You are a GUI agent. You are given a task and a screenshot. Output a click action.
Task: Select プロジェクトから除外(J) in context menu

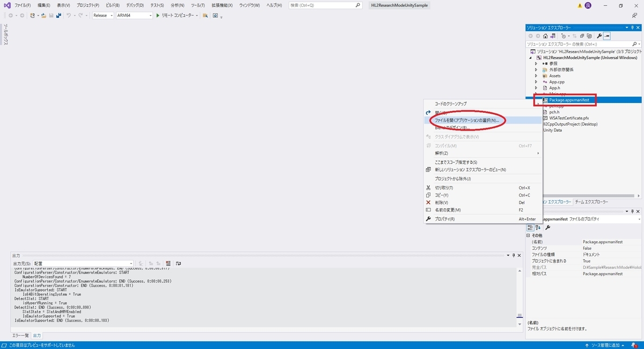coord(452,179)
